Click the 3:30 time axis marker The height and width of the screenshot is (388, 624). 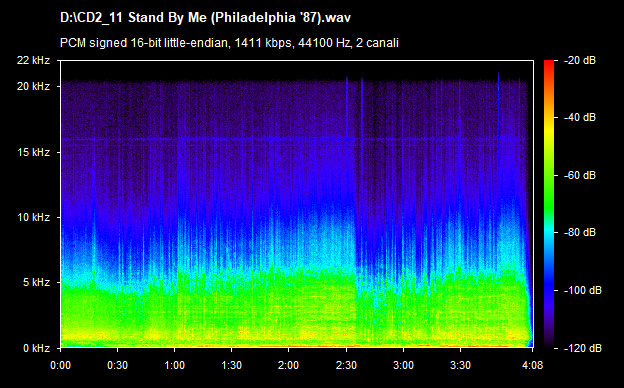pyautogui.click(x=460, y=365)
